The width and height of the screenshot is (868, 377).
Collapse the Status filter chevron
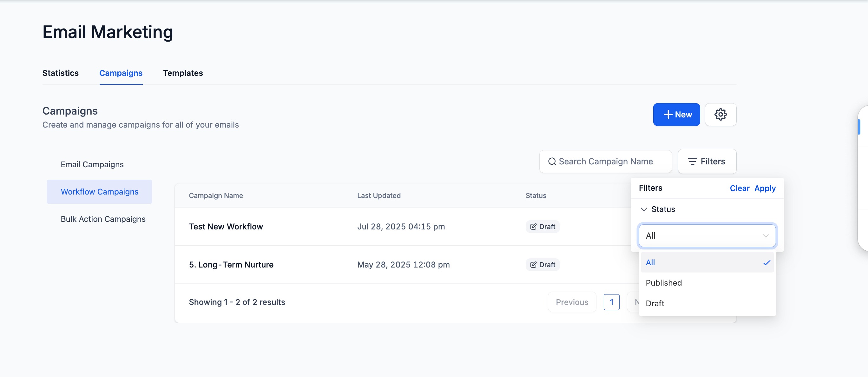click(x=644, y=209)
